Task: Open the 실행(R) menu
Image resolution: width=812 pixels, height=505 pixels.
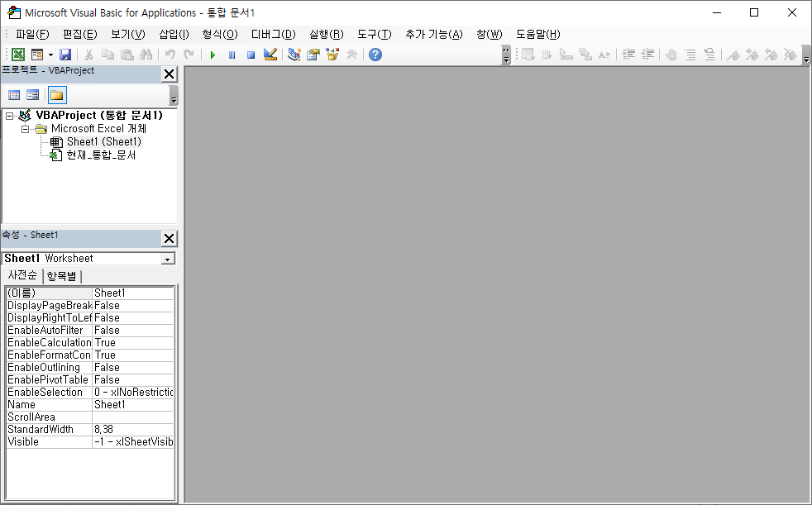Action: point(327,34)
